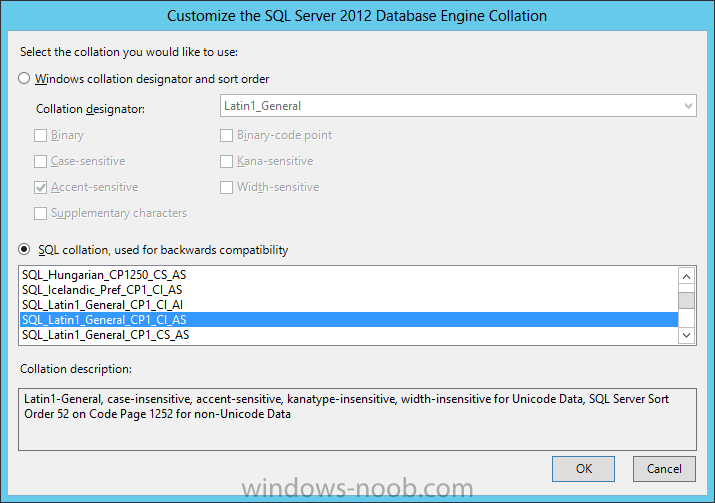This screenshot has width=715, height=503.
Task: Dismiss dialog with the Cancel button
Action: click(x=664, y=469)
